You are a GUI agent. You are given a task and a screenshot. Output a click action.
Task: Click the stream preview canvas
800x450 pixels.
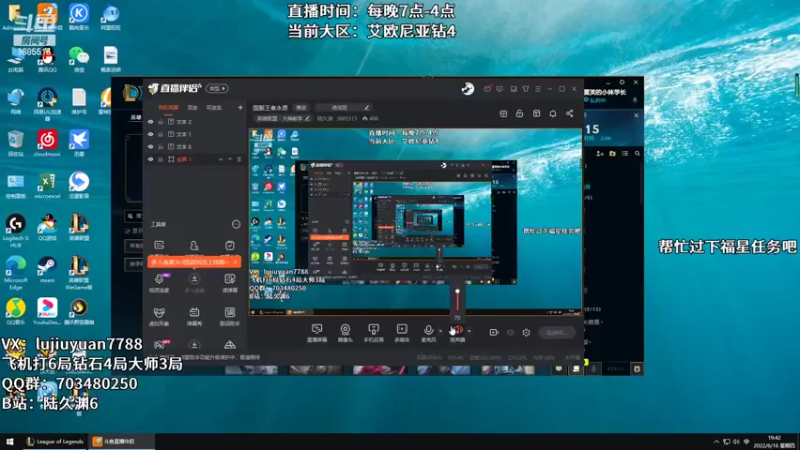[x=415, y=221]
